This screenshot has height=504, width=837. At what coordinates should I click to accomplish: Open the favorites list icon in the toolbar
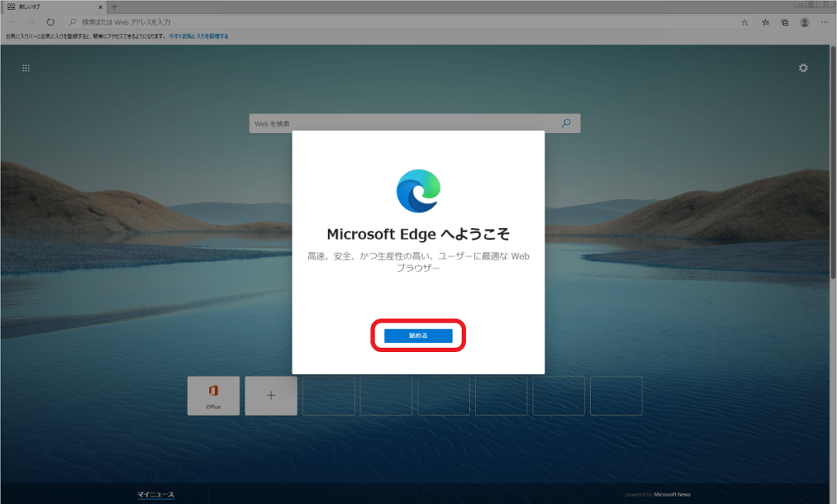coord(765,22)
